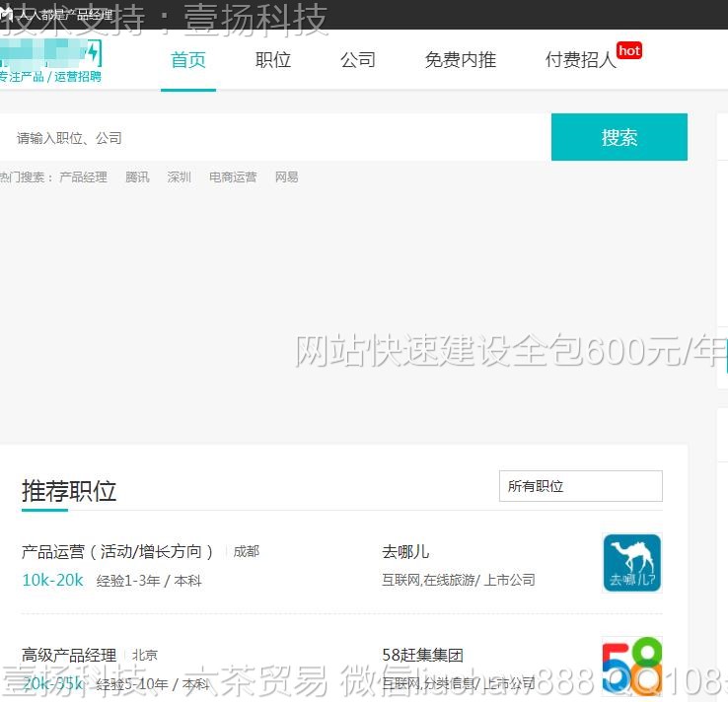This screenshot has height=702, width=728.
Task: Click the 去哪儿 camel company logo
Action: [631, 563]
